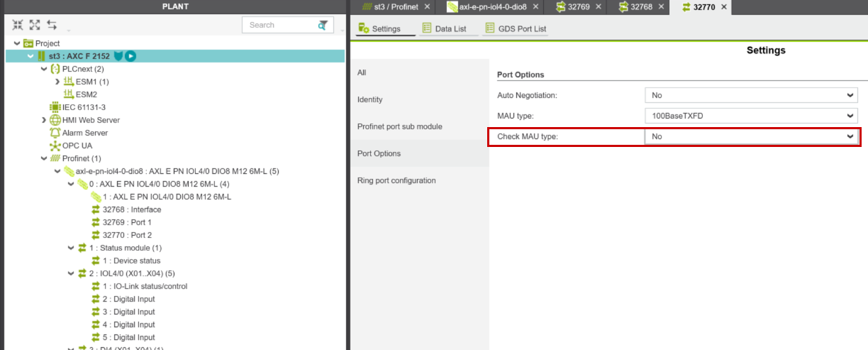Select the Alarm Server bell icon

click(55, 133)
